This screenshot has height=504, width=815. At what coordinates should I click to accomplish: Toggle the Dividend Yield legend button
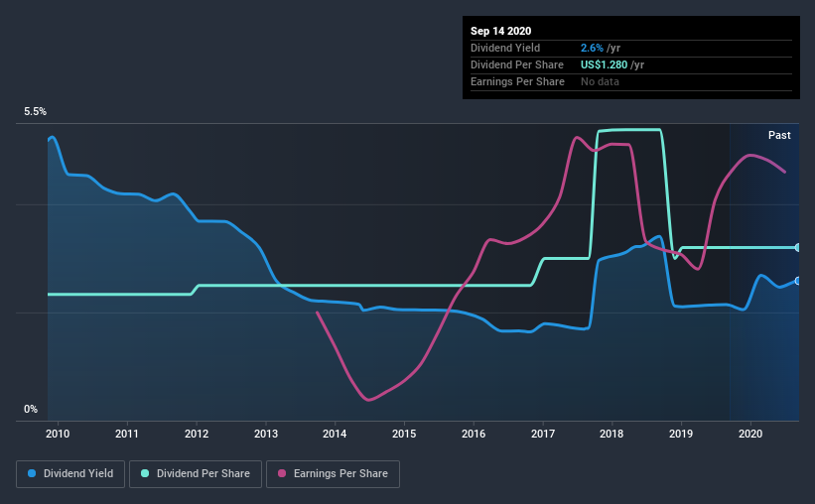[x=70, y=474]
